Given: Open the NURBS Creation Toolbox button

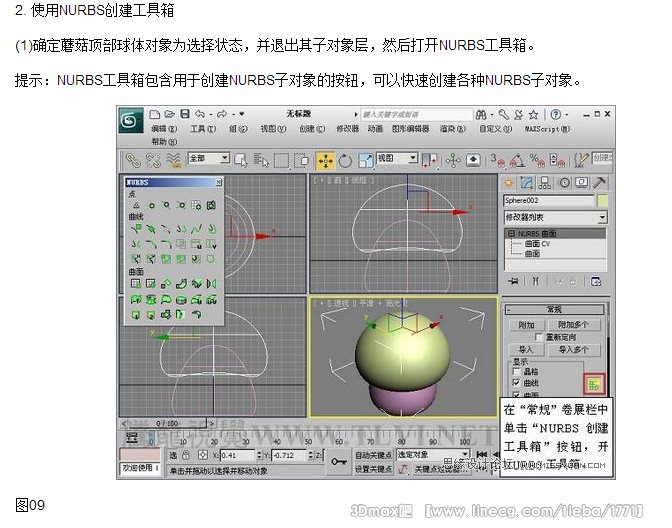Looking at the screenshot, I should coord(594,384).
